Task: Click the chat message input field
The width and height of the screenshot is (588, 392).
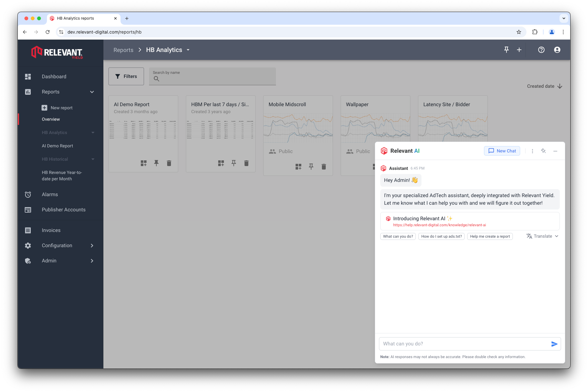Action: pyautogui.click(x=464, y=344)
